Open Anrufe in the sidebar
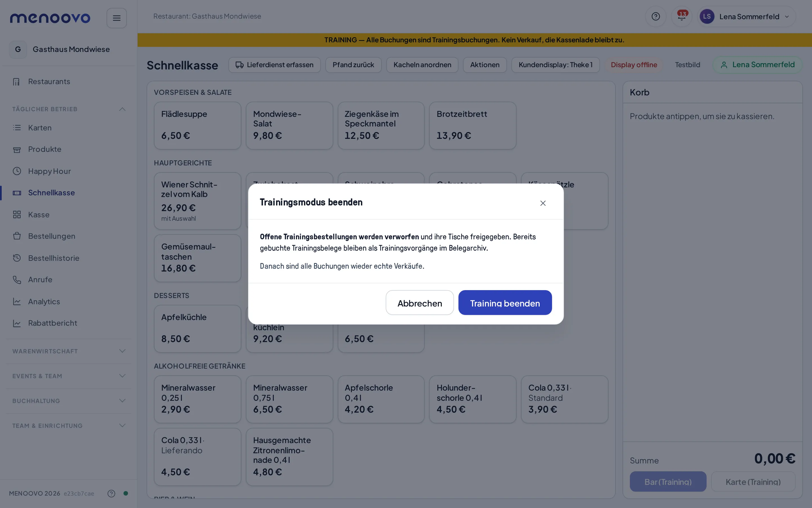Image resolution: width=812 pixels, height=508 pixels. pos(68,279)
